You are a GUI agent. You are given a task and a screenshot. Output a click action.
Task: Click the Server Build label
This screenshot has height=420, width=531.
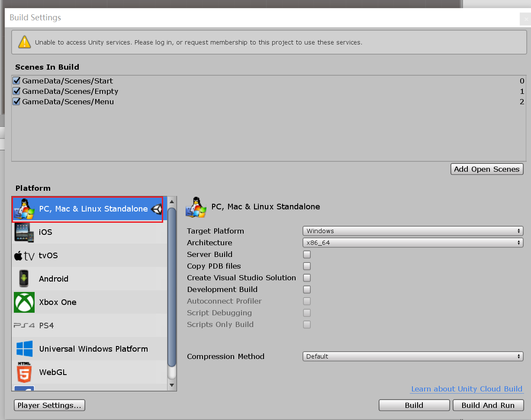[x=209, y=254]
